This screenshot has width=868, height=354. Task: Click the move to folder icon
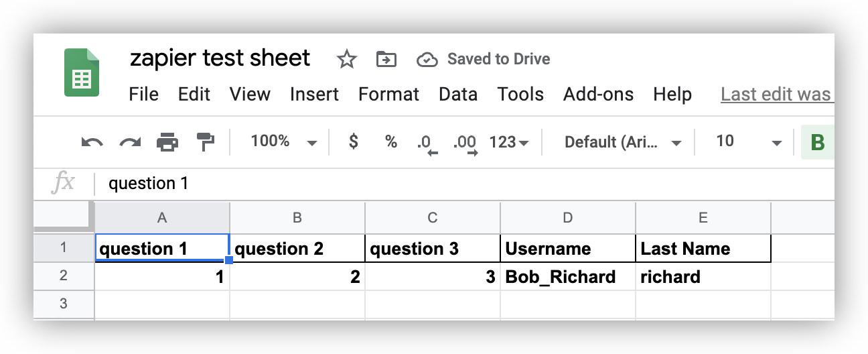[386, 60]
